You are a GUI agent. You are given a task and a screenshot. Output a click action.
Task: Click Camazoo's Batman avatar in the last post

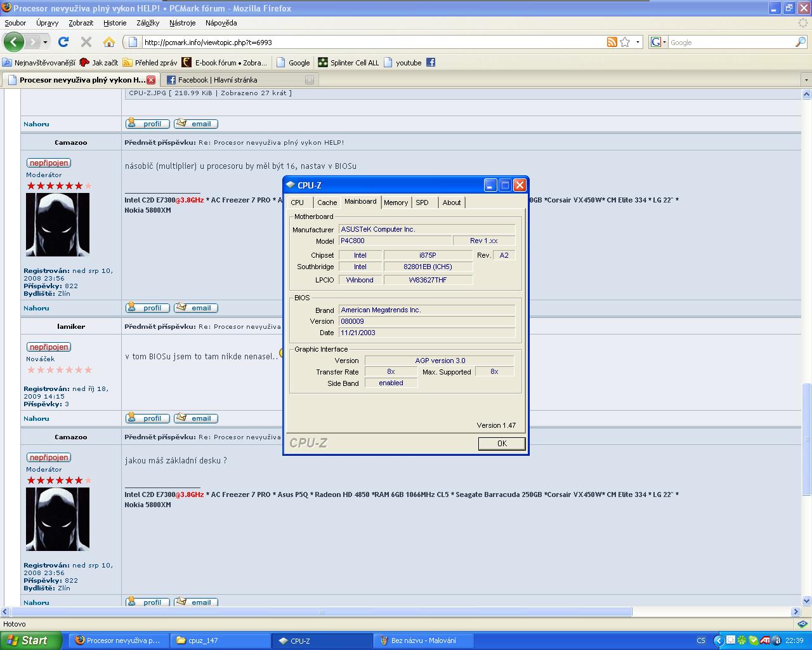click(58, 519)
